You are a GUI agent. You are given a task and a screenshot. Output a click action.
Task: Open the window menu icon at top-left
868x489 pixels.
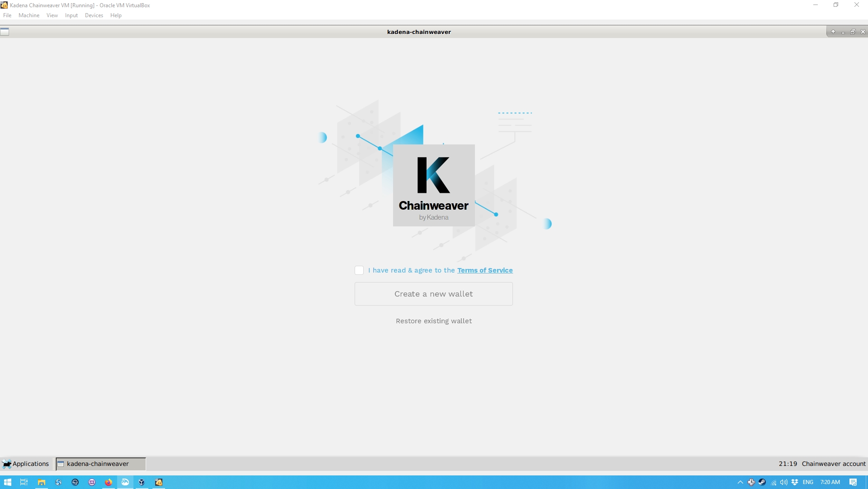(x=5, y=32)
